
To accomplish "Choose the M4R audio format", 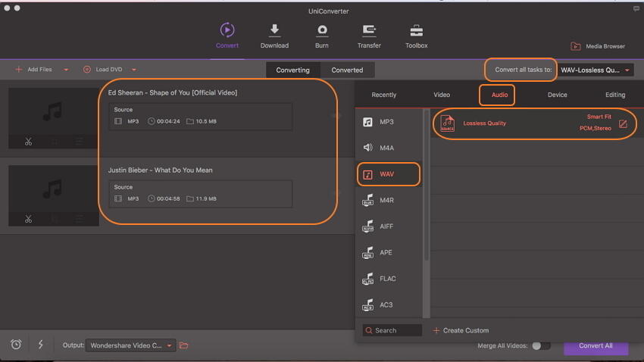I will 389,200.
